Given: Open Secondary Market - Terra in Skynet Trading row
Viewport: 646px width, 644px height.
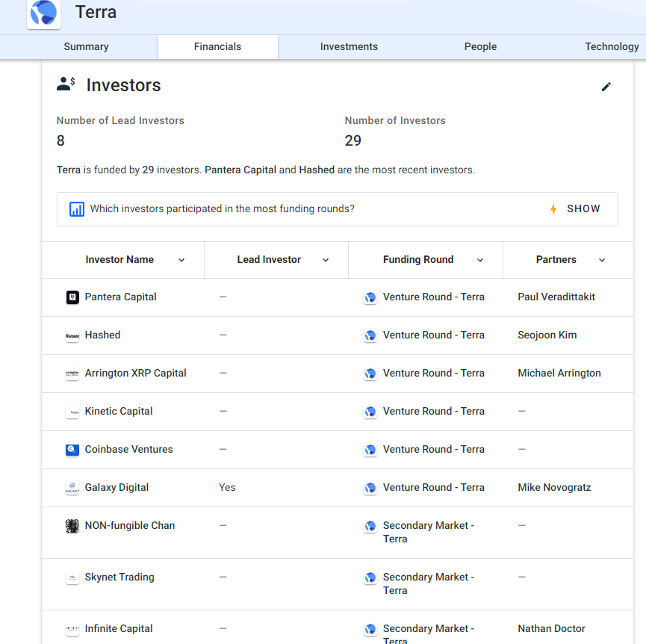Looking at the screenshot, I should tap(429, 583).
